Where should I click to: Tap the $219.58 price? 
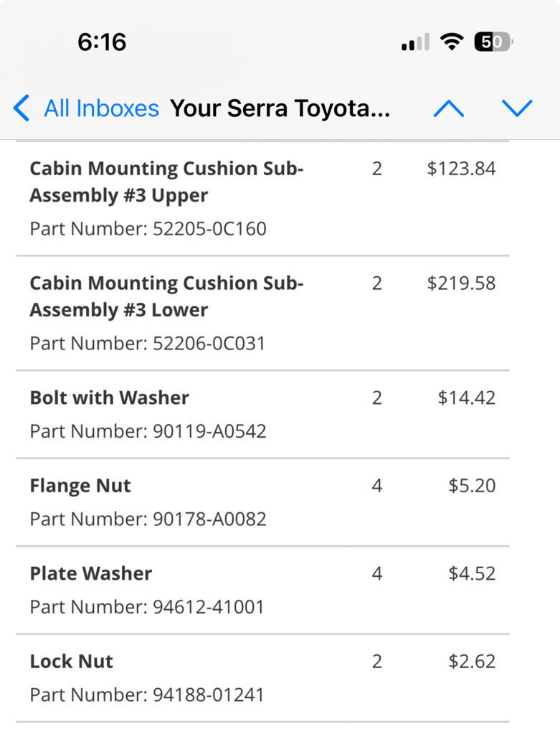pos(461,283)
